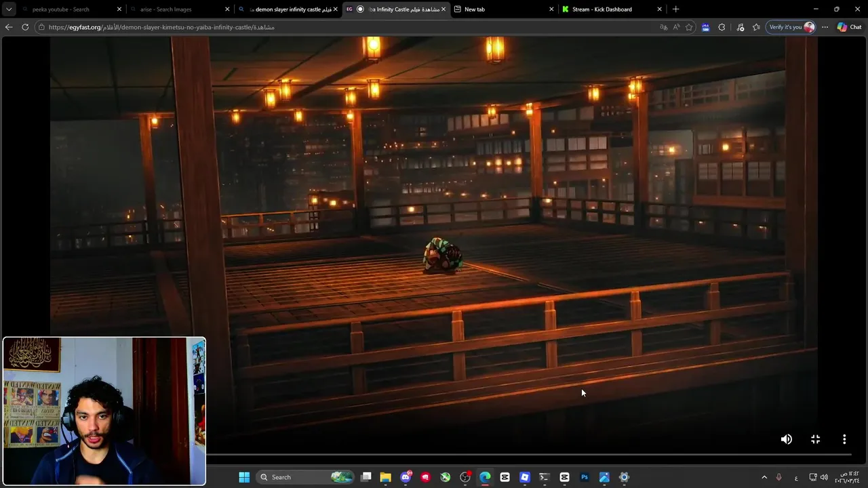This screenshot has width=868, height=488.
Task: Open Discord from the taskbar
Action: click(x=406, y=477)
